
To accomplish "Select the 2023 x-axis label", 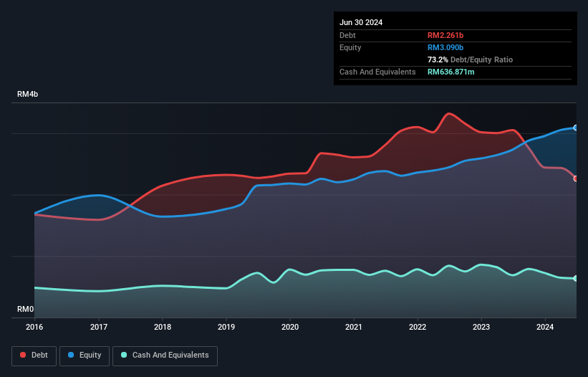I will pyautogui.click(x=481, y=327).
